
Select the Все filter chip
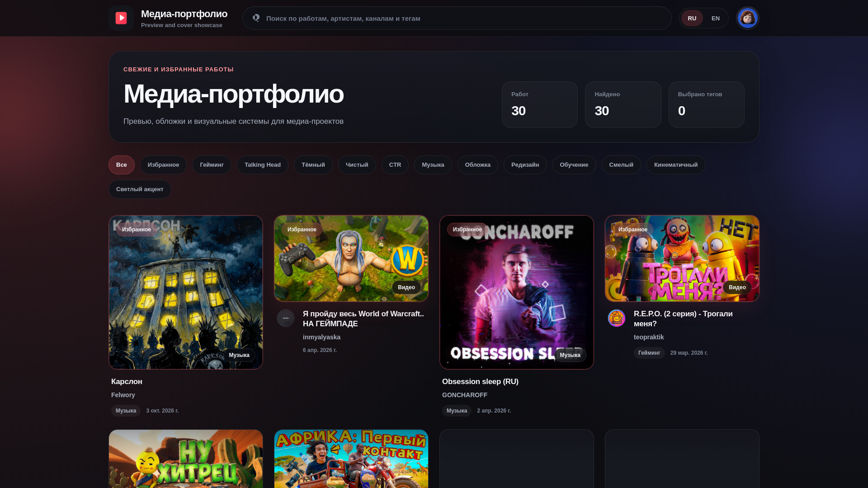[x=122, y=165]
